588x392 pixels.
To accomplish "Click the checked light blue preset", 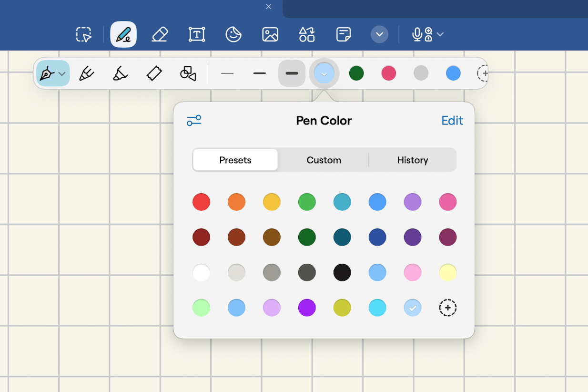I will pyautogui.click(x=413, y=308).
